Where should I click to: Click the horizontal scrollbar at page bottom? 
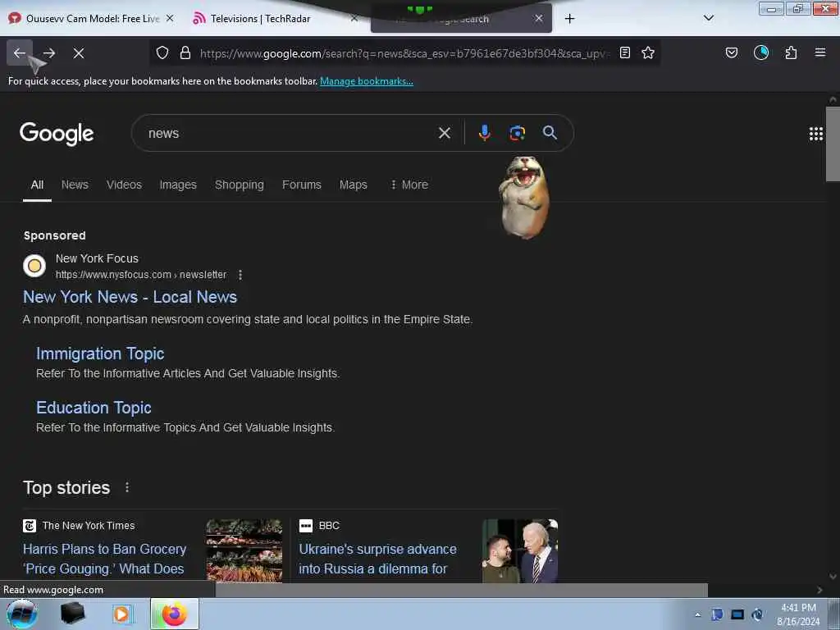tap(461, 590)
